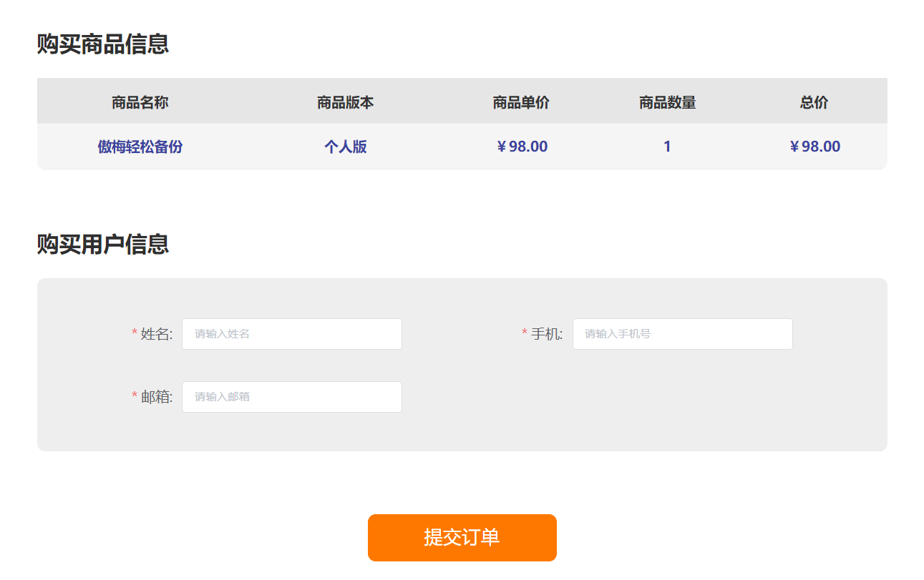924x580 pixels.
Task: Click the 购买商品信息 heading
Action: point(103,44)
